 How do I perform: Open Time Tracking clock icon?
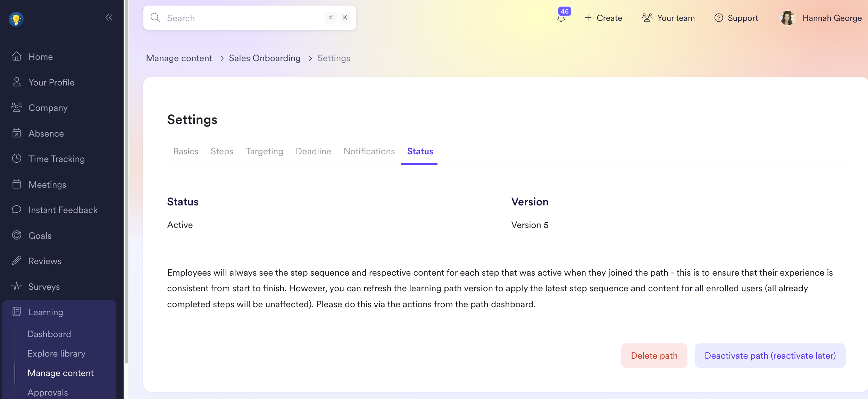pyautogui.click(x=17, y=159)
